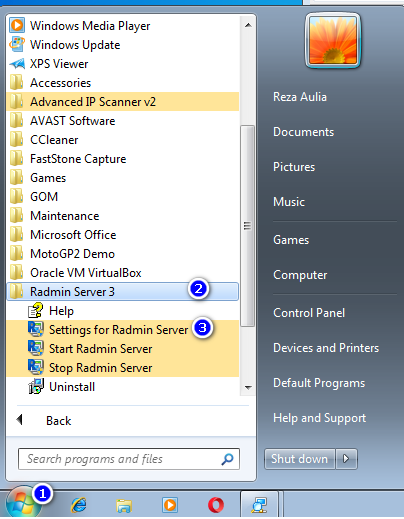Image resolution: width=404 pixels, height=519 pixels.
Task: Click the FastStone Capture label
Action: (x=78, y=159)
